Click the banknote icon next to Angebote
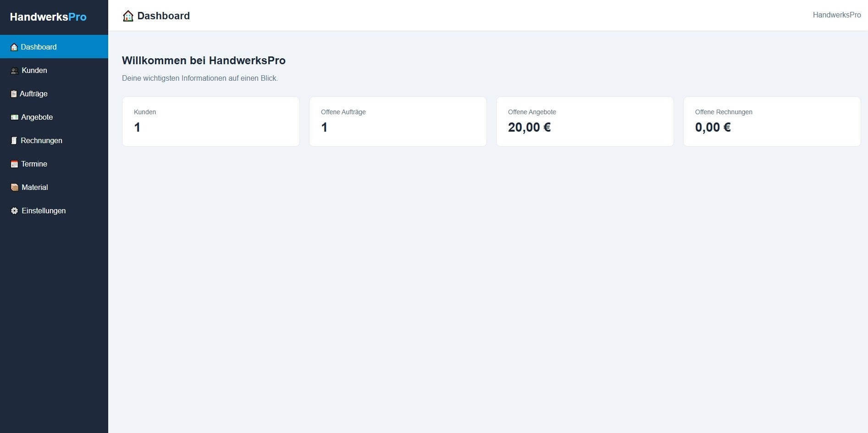Image resolution: width=868 pixels, height=433 pixels. [15, 117]
